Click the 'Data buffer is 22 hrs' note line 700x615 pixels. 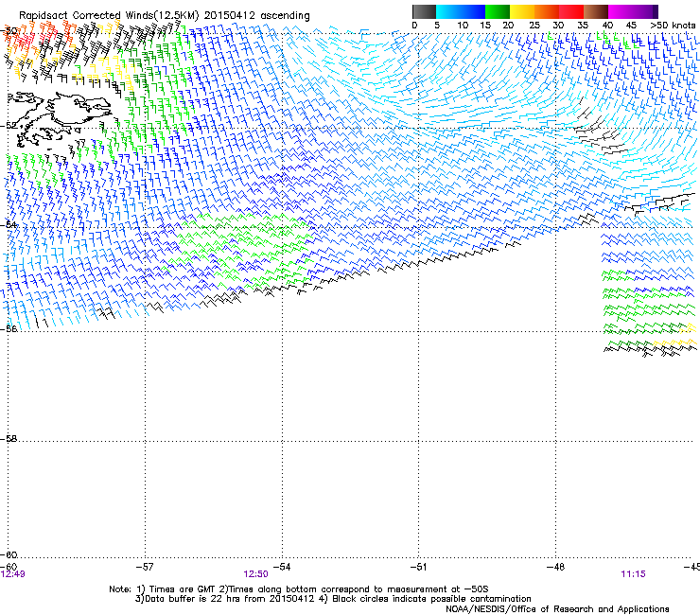pyautogui.click(x=333, y=599)
